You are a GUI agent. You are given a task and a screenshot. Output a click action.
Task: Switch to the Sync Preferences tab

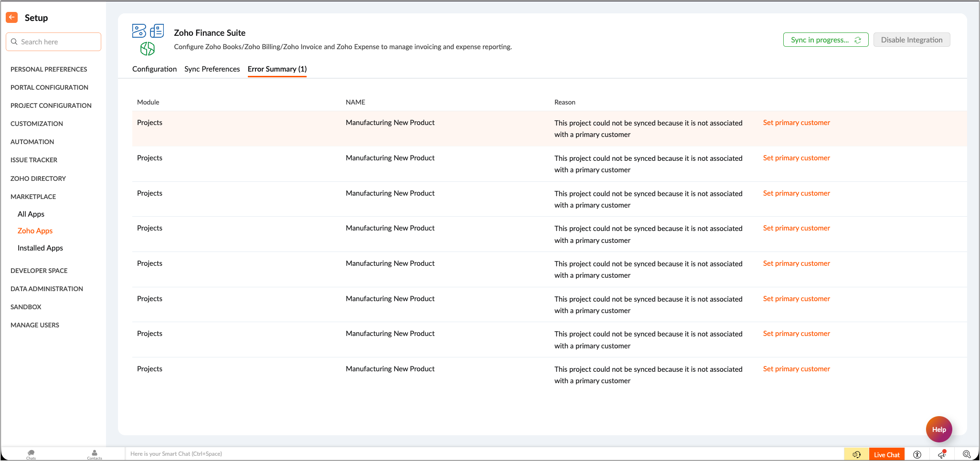pyautogui.click(x=212, y=69)
